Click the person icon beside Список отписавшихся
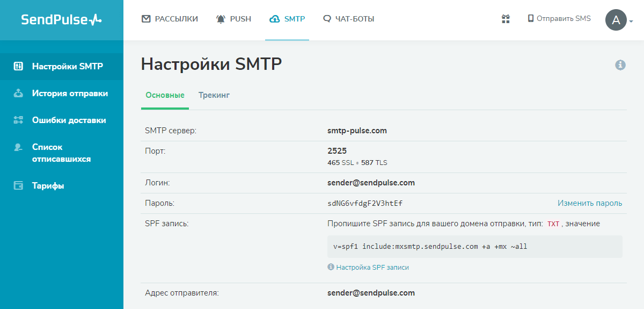644x309 pixels. pyautogui.click(x=18, y=147)
